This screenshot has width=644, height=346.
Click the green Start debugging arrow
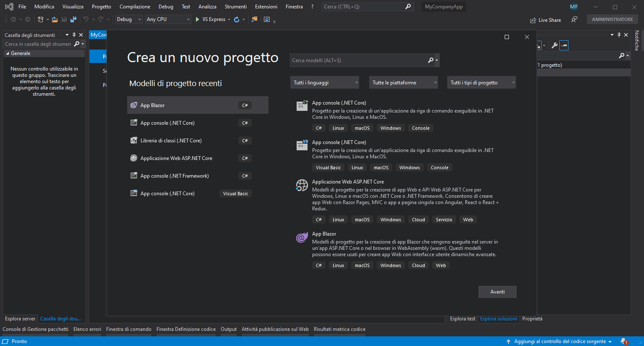coord(197,19)
